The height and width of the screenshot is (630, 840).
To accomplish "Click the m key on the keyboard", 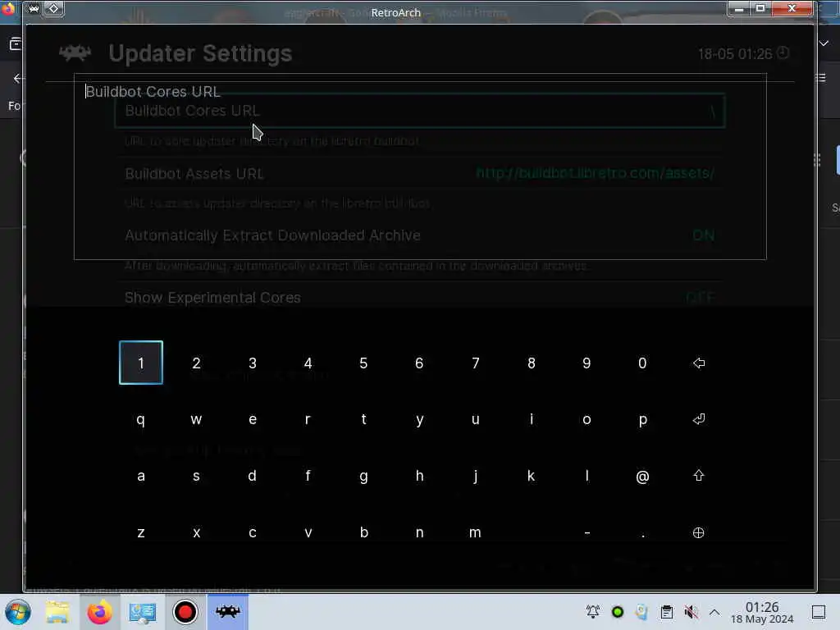I will pyautogui.click(x=475, y=532).
